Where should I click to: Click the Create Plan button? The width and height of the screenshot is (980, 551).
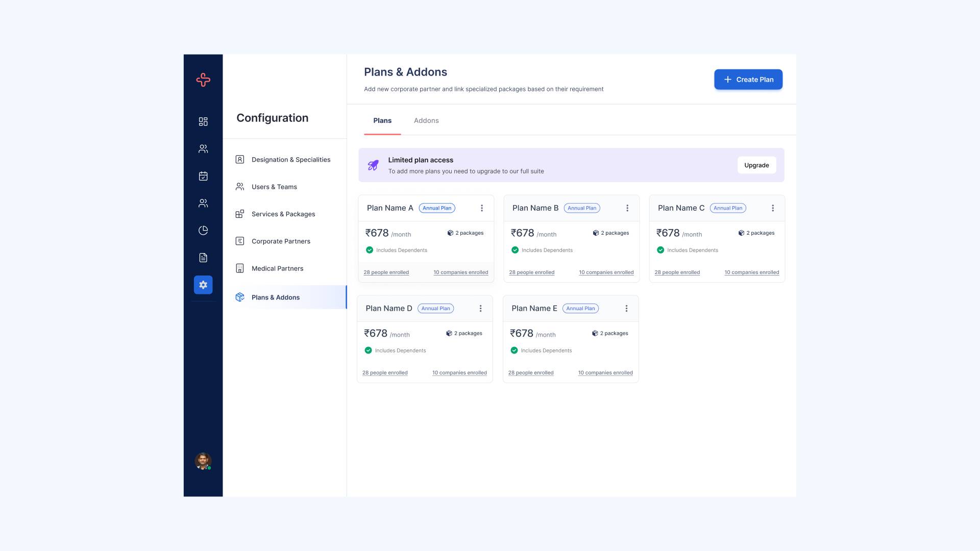tap(748, 79)
